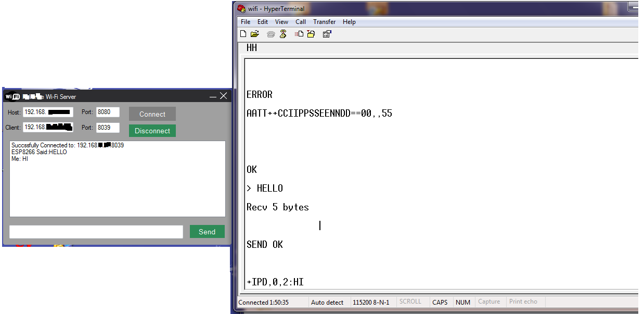The width and height of the screenshot is (644, 314).
Task: Minimize the Wi-Fi Server window
Action: 213,96
